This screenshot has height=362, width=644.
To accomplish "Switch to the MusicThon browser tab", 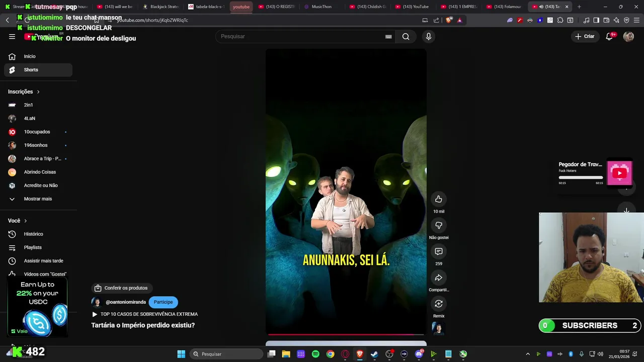I will [x=322, y=7].
